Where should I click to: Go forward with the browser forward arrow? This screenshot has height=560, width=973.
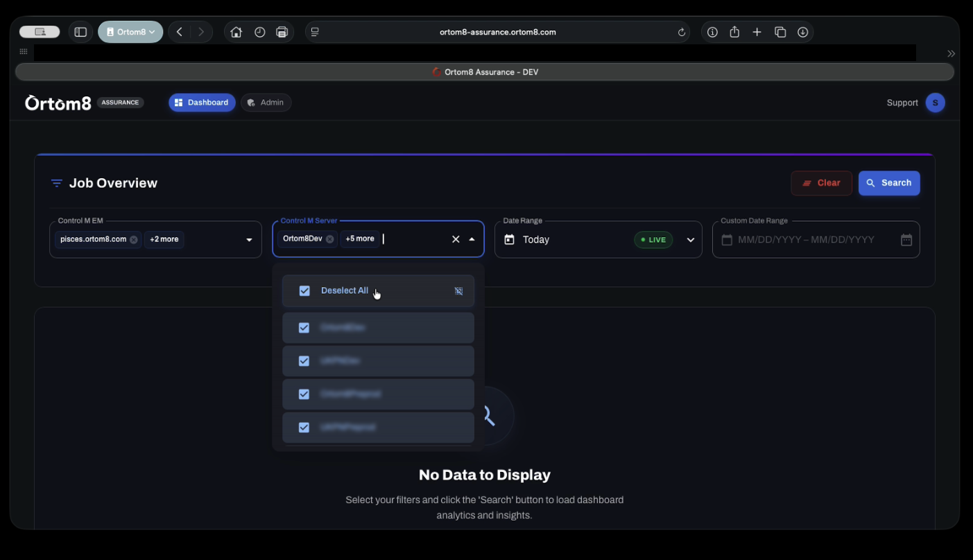click(x=201, y=32)
